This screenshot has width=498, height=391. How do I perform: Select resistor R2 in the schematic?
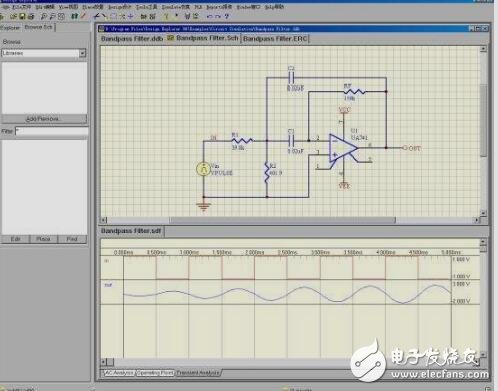(267, 172)
